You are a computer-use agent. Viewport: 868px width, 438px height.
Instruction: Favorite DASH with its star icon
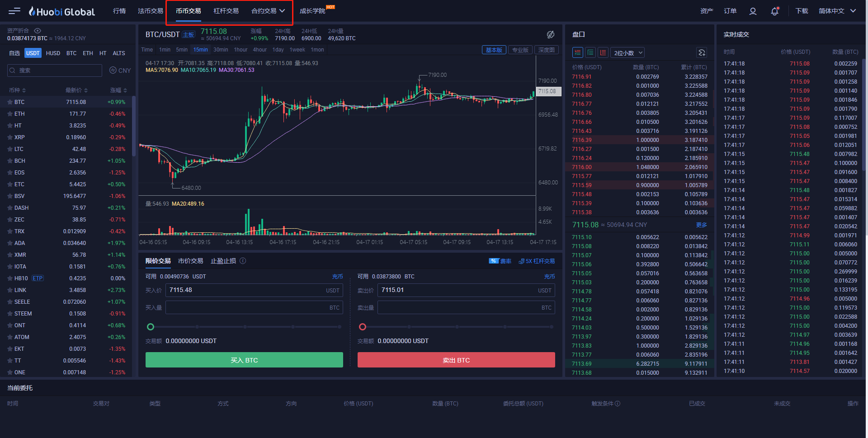[x=10, y=208]
